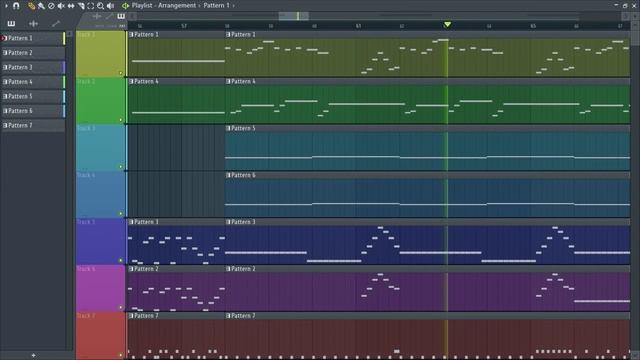Screen dimensions: 640x360
Task: Click the Track 4 blue header
Action: pyautogui.click(x=100, y=195)
